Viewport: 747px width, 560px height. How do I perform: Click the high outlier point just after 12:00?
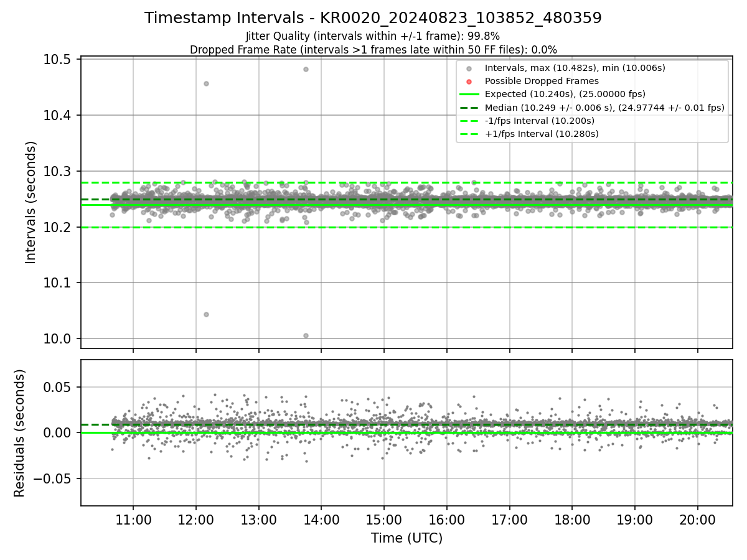click(206, 83)
